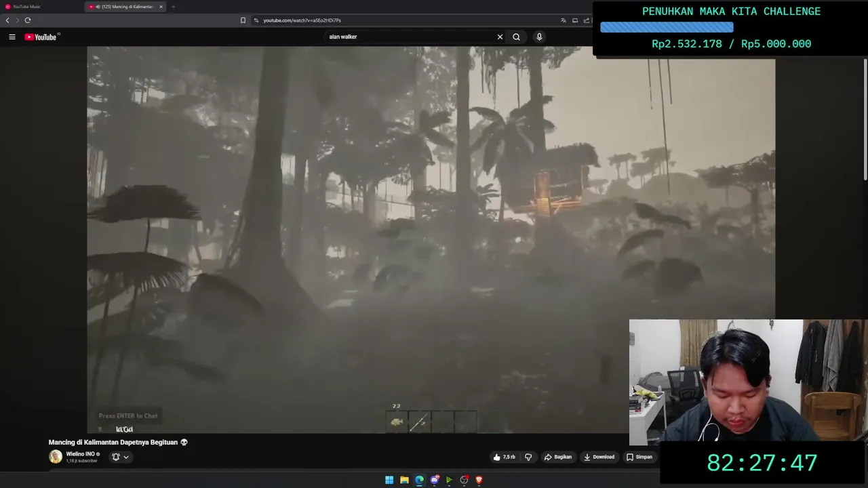Image resolution: width=868 pixels, height=488 pixels.
Task: Open the Wielino INO channel avatar
Action: click(56, 457)
